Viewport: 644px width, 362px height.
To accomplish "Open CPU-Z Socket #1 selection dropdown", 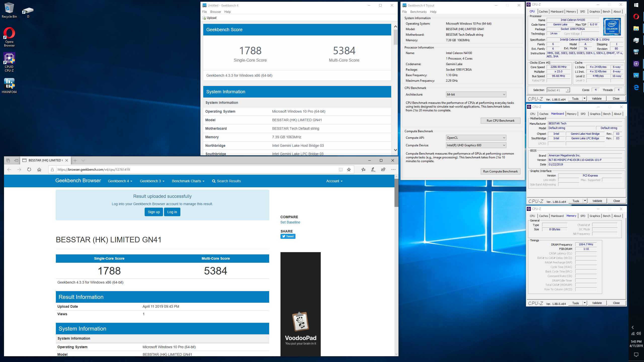I will tap(558, 90).
